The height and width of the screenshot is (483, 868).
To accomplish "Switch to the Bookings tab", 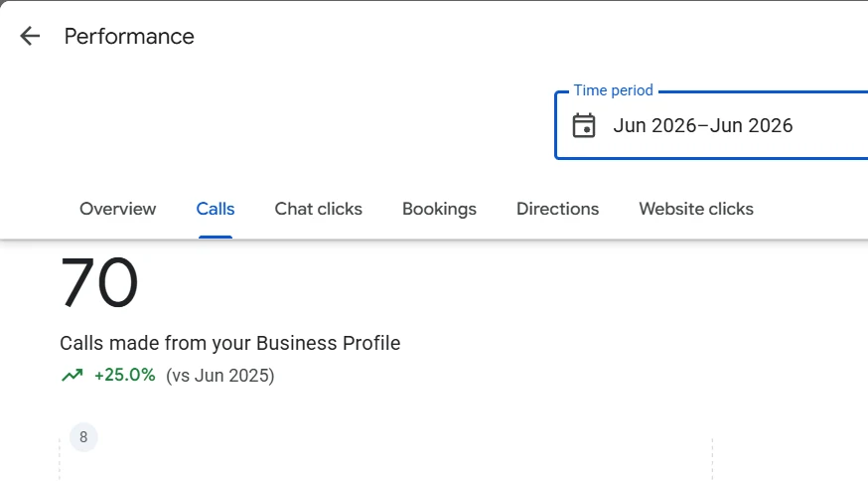I will (440, 209).
